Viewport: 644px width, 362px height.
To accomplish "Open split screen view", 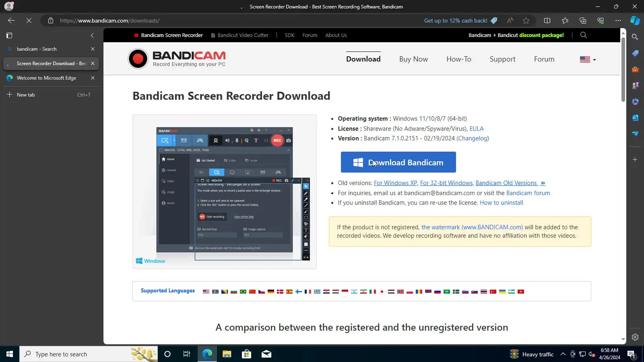I will click(x=547, y=21).
